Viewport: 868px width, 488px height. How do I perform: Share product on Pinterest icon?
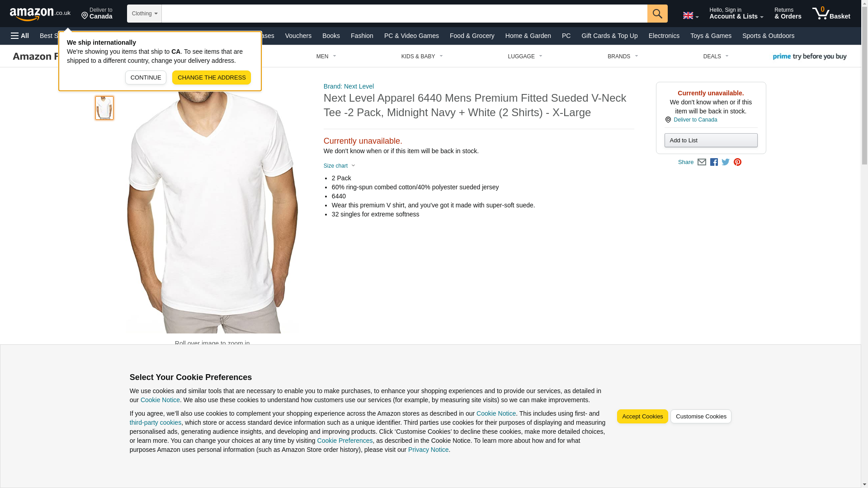[x=737, y=162]
